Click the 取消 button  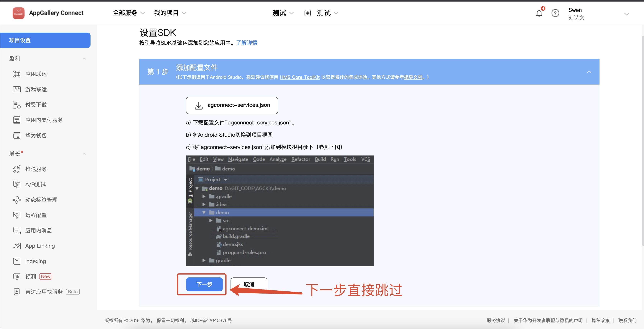pos(249,284)
